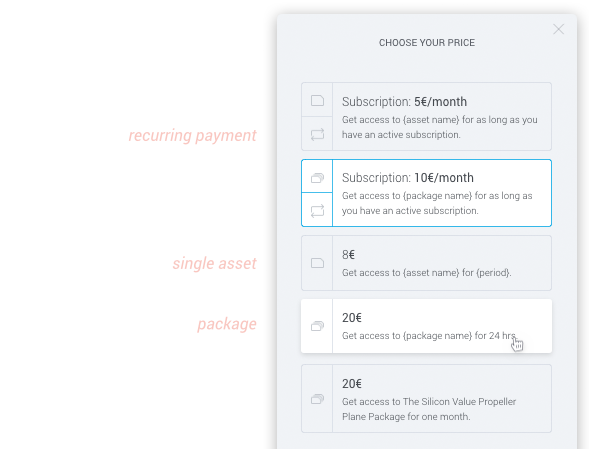Click recurring arrows icon in 10€/month subscription
Screen dimensions: 589x449
click(x=317, y=210)
